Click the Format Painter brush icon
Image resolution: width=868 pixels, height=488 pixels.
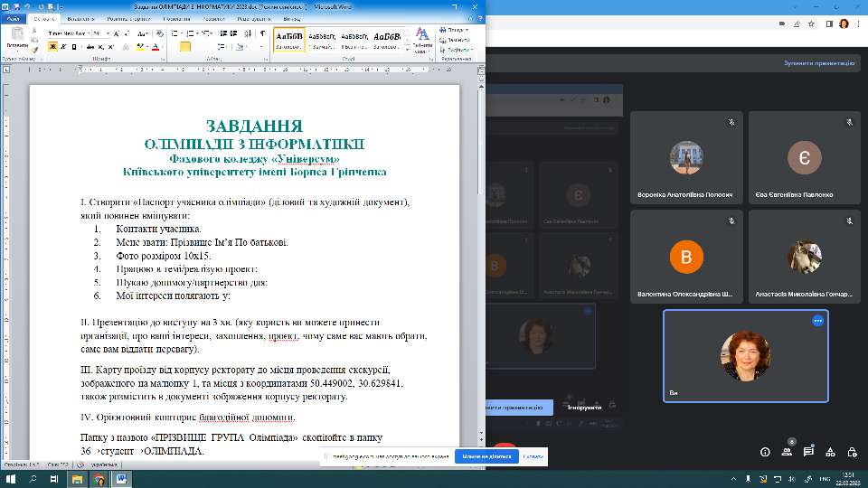pyautogui.click(x=34, y=50)
